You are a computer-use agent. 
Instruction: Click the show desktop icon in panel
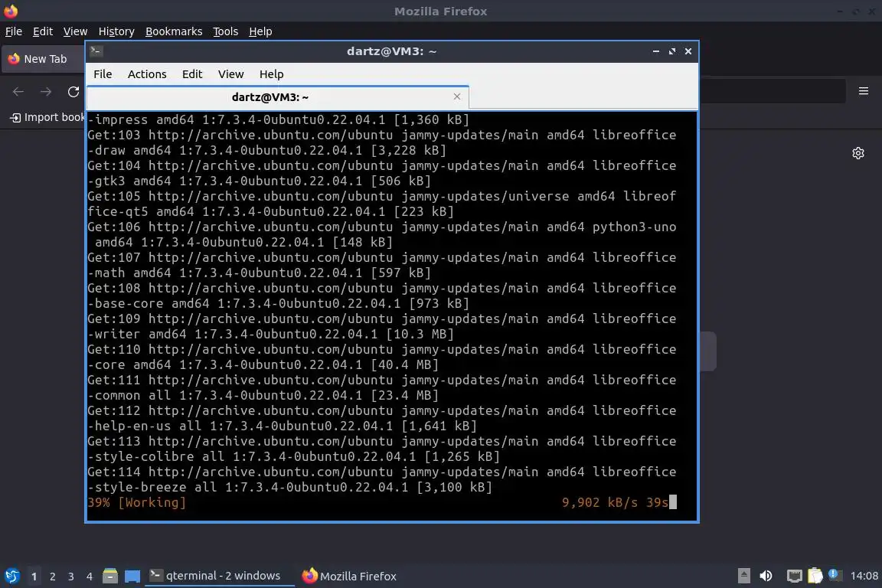pyautogui.click(x=132, y=576)
